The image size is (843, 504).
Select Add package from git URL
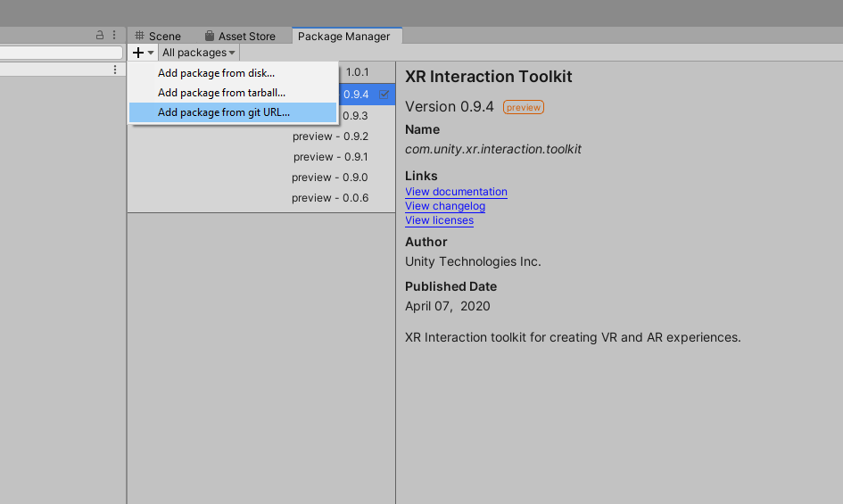click(224, 112)
